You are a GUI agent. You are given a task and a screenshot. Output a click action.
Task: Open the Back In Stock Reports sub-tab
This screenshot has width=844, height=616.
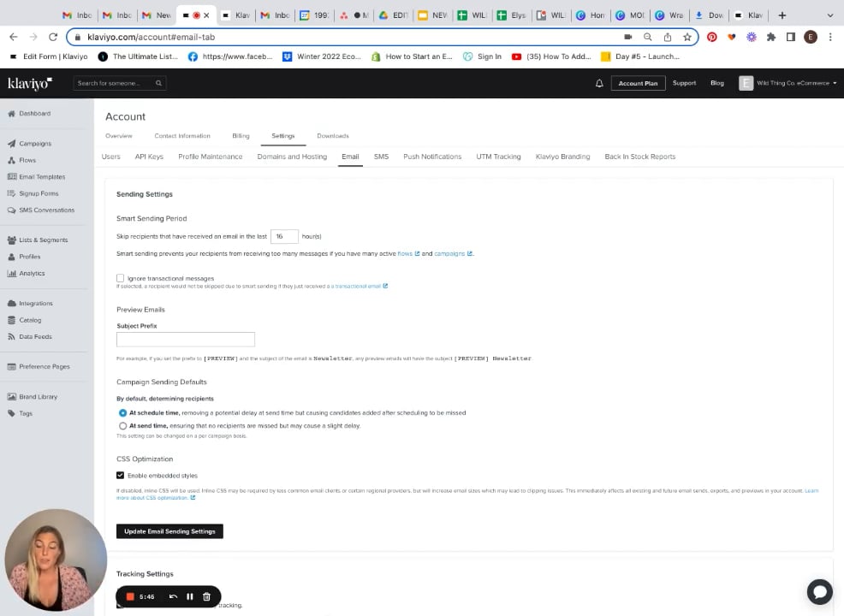click(x=640, y=157)
